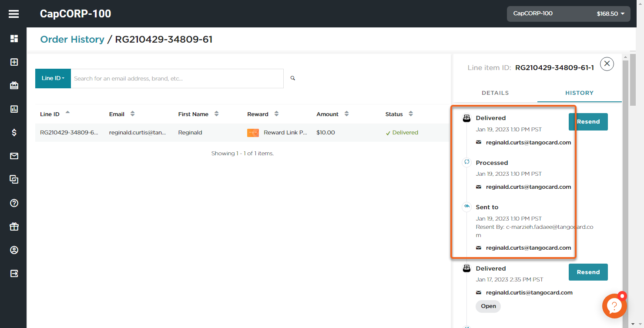Click the order search input field
The height and width of the screenshot is (328, 644).
[x=177, y=79]
